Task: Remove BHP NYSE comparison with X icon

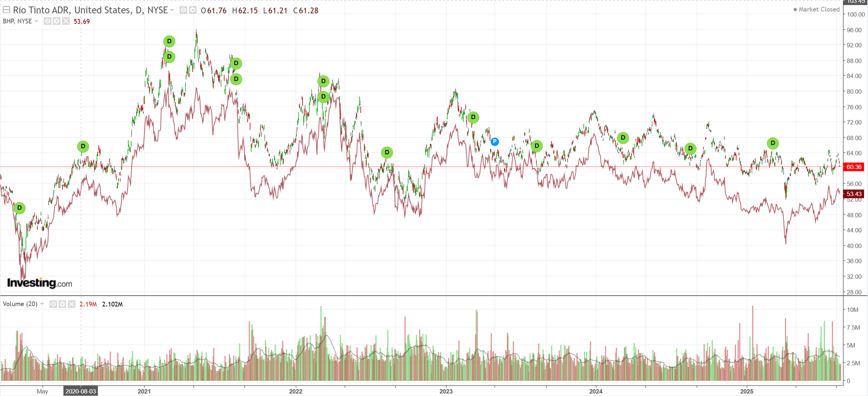Action: [x=66, y=21]
